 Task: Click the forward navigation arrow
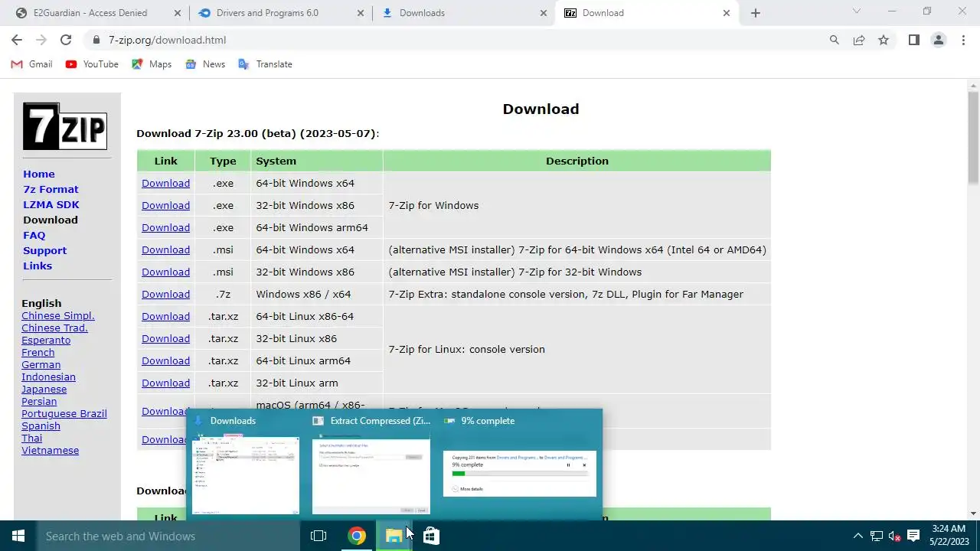(41, 40)
